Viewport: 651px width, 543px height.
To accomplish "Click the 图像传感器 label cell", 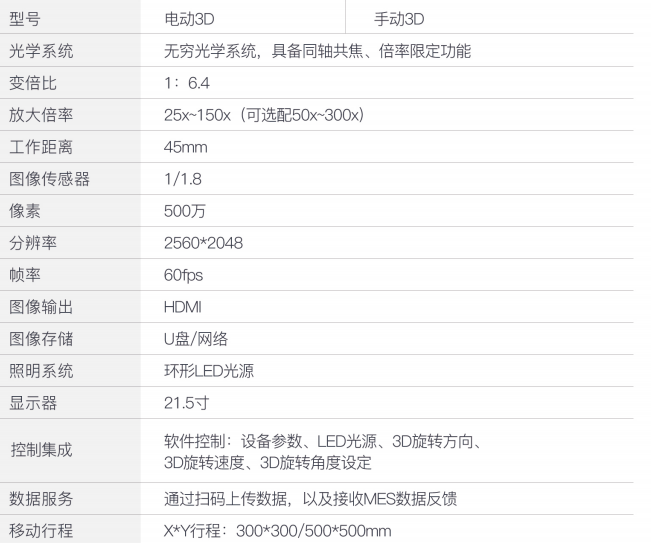I will coord(49,179).
